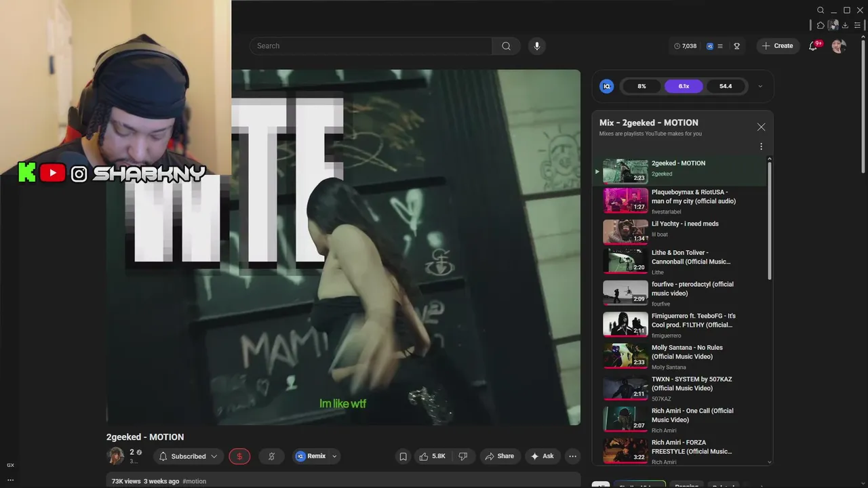The height and width of the screenshot is (488, 868).
Task: Click '73K views 3 weeks ago' text
Action: (145, 481)
